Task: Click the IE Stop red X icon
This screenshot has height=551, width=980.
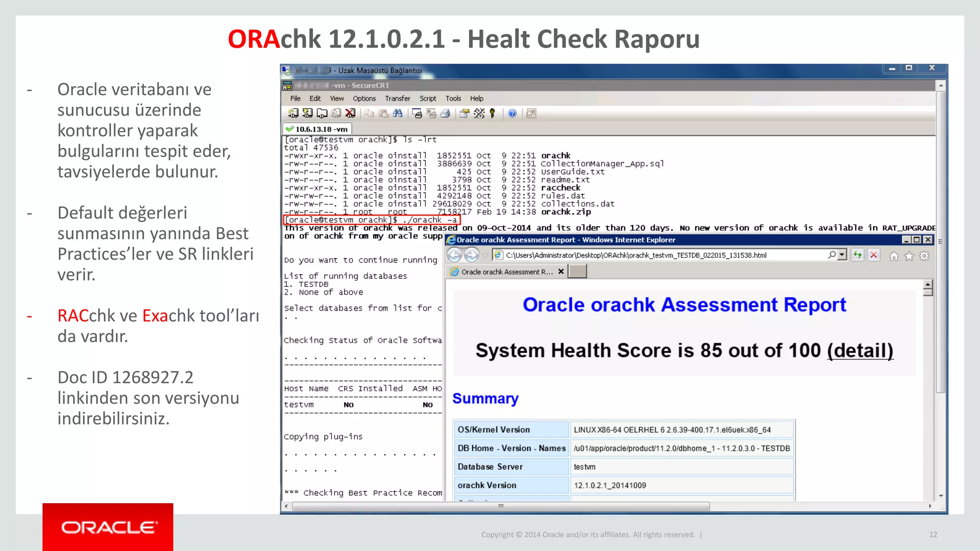Action: click(874, 255)
